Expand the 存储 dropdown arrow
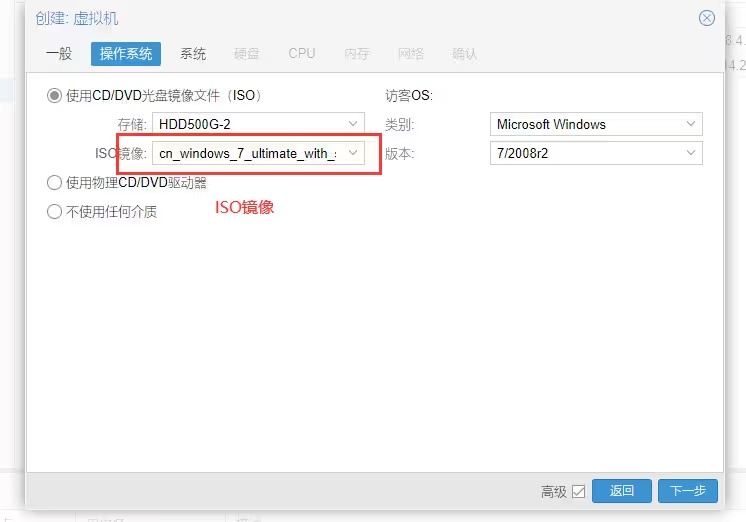This screenshot has width=746, height=522. (353, 124)
